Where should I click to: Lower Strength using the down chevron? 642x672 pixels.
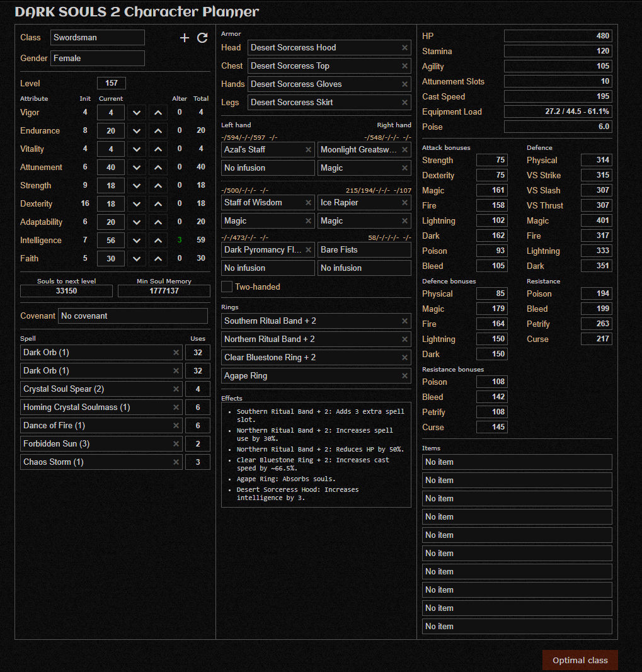(137, 186)
